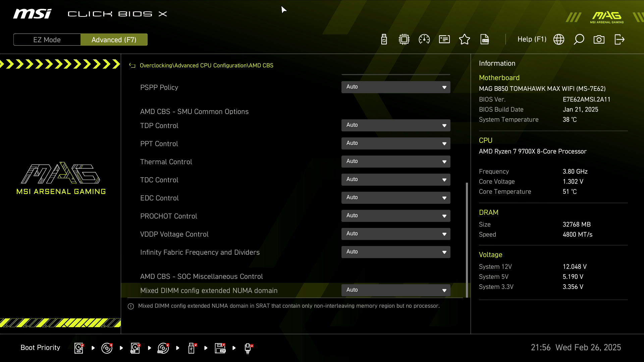Expand the TDP Control dropdown
This screenshot has width=644, height=362.
pyautogui.click(x=396, y=125)
